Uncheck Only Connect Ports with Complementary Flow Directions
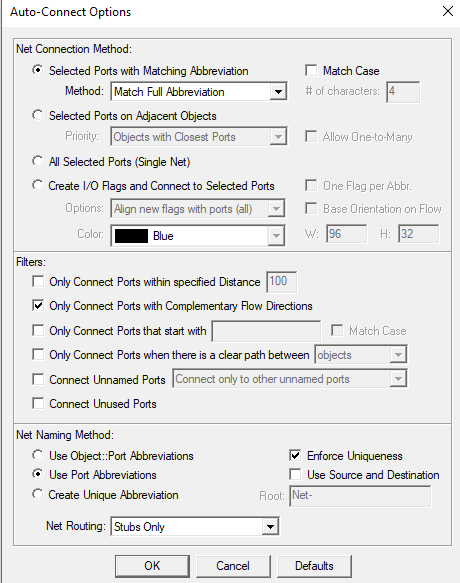The height and width of the screenshot is (583, 460). (x=38, y=306)
